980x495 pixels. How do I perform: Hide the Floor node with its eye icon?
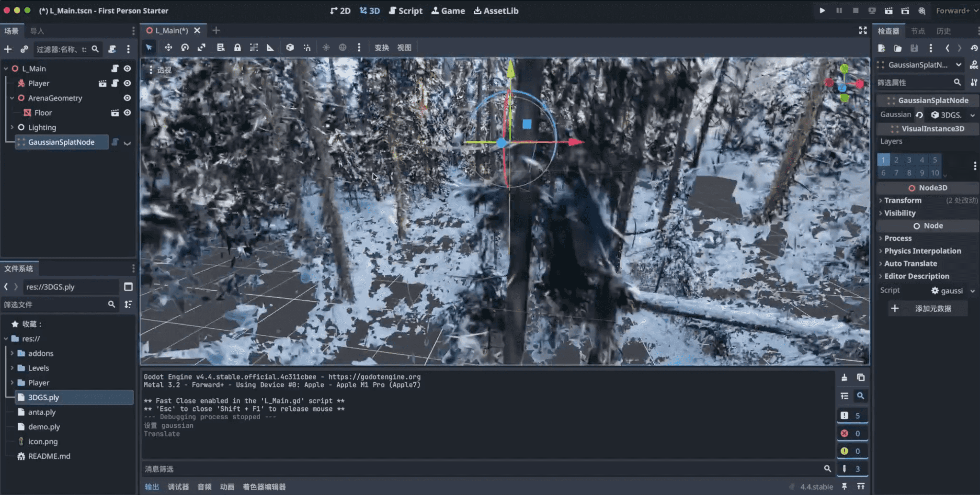coord(128,112)
